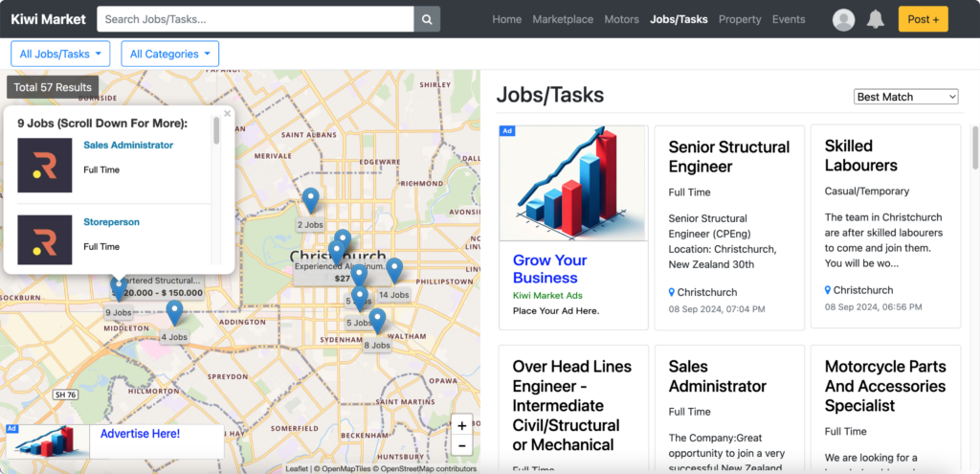Click the Grow Your Business chart image

pos(573,183)
